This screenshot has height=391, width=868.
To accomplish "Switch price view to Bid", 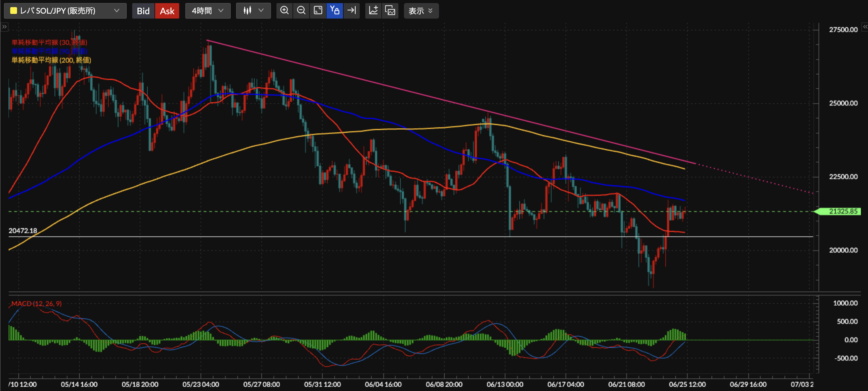I will (x=143, y=11).
